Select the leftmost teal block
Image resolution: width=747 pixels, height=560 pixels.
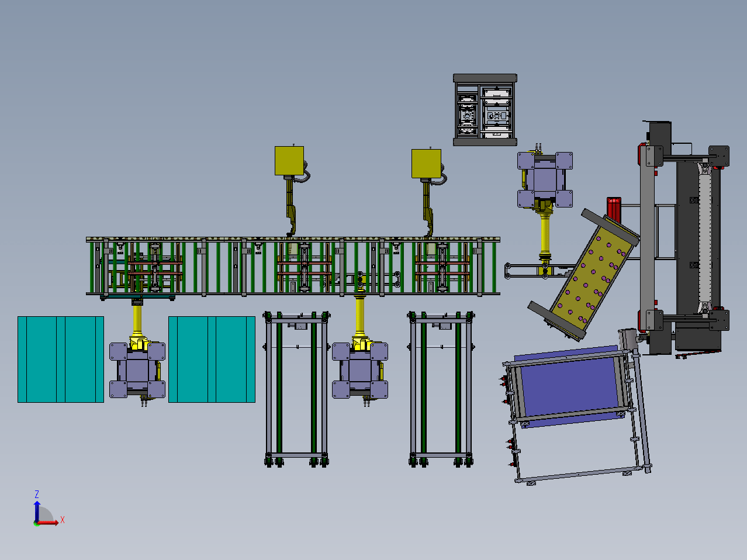pos(61,359)
